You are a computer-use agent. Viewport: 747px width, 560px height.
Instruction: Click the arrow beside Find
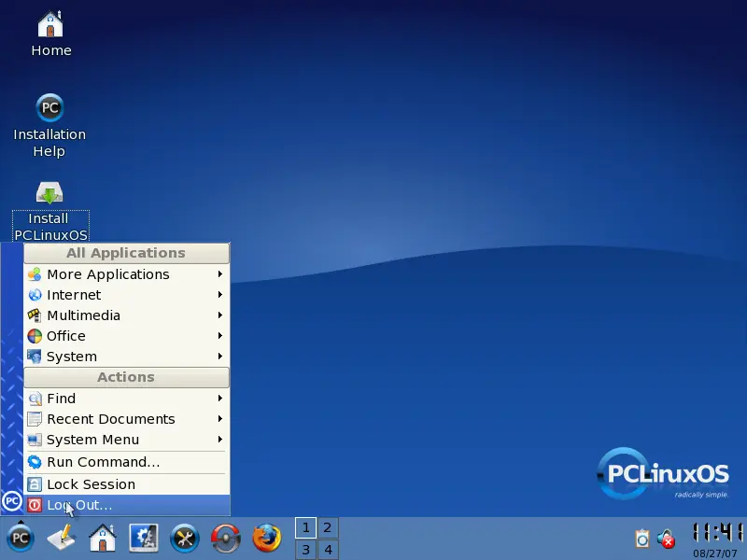point(220,398)
